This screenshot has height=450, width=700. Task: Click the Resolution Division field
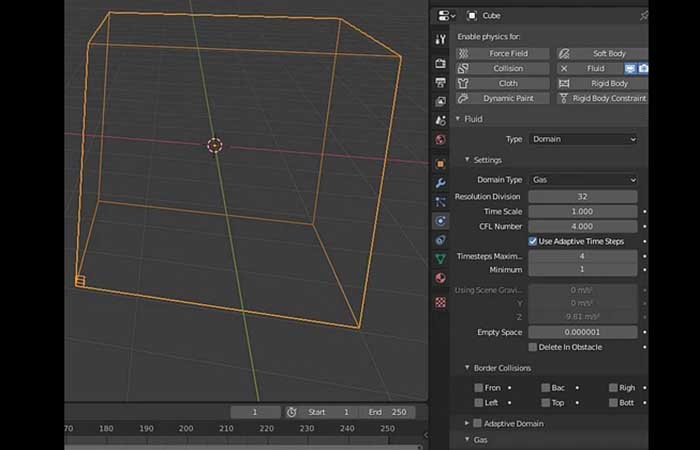[583, 196]
